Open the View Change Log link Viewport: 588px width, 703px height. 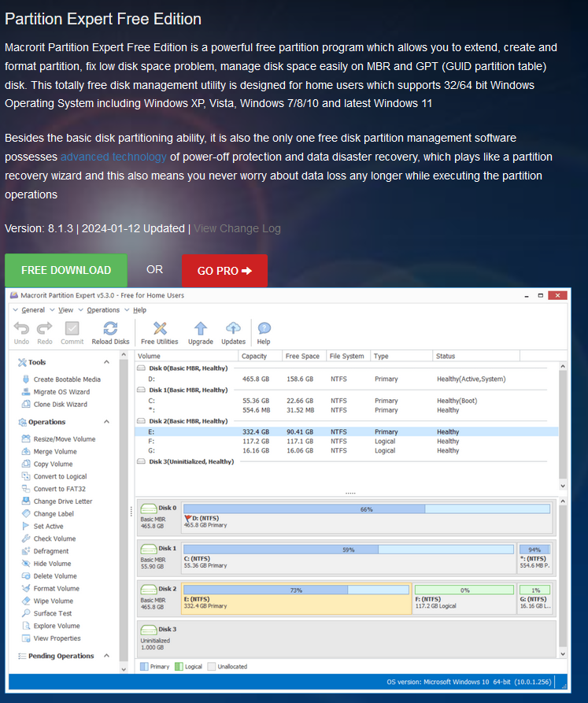pos(237,228)
